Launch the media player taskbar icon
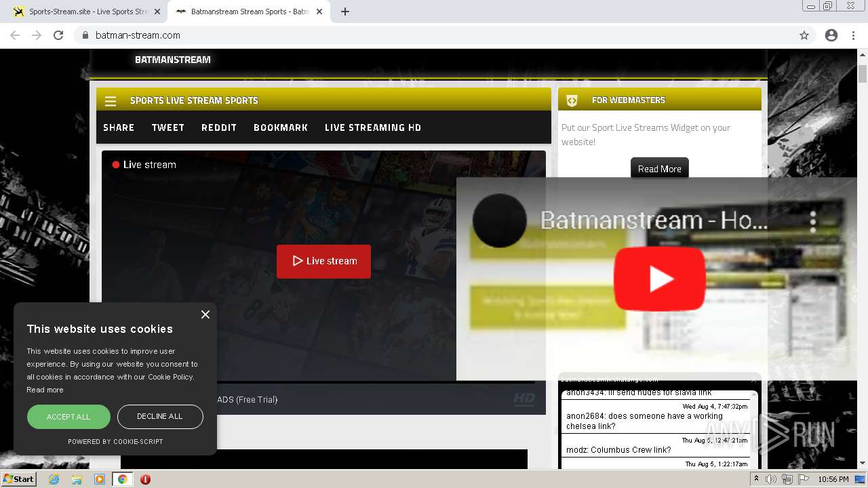The width and height of the screenshot is (868, 488). pos(100,479)
